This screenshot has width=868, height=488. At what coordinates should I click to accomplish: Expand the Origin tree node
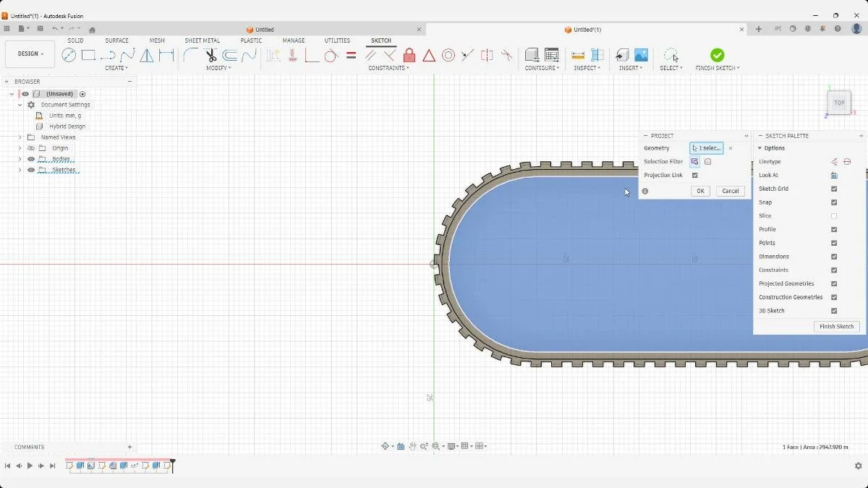pyautogui.click(x=20, y=148)
